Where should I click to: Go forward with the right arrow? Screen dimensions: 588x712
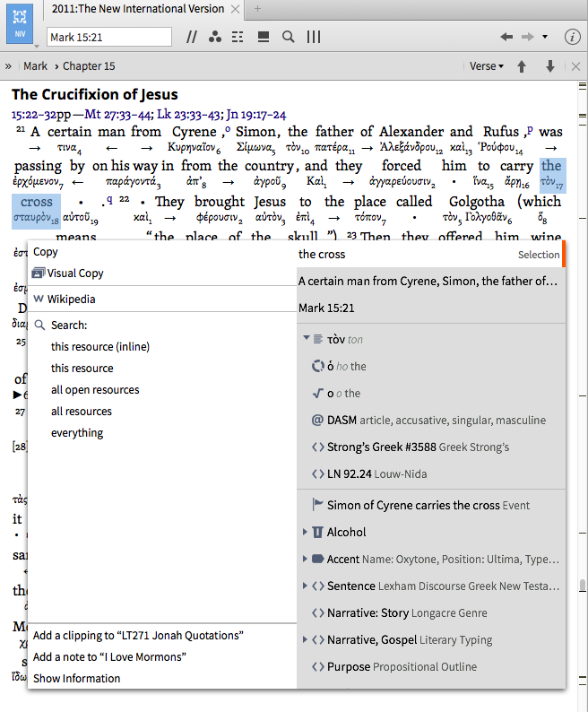(528, 37)
